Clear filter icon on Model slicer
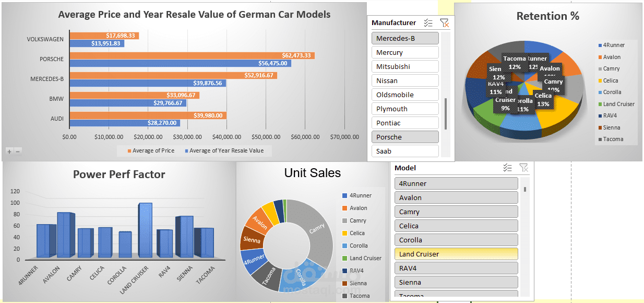 click(x=524, y=168)
